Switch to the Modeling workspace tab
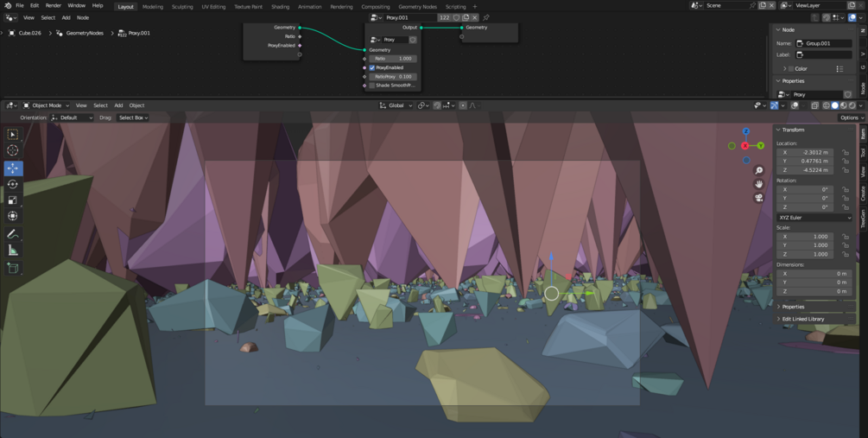Image resolution: width=868 pixels, height=438 pixels. (x=152, y=7)
